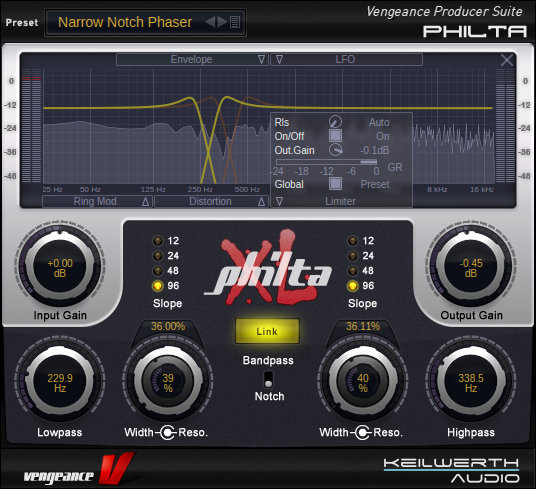The image size is (536, 489).
Task: Select previous preset with left arrow
Action: pos(210,22)
